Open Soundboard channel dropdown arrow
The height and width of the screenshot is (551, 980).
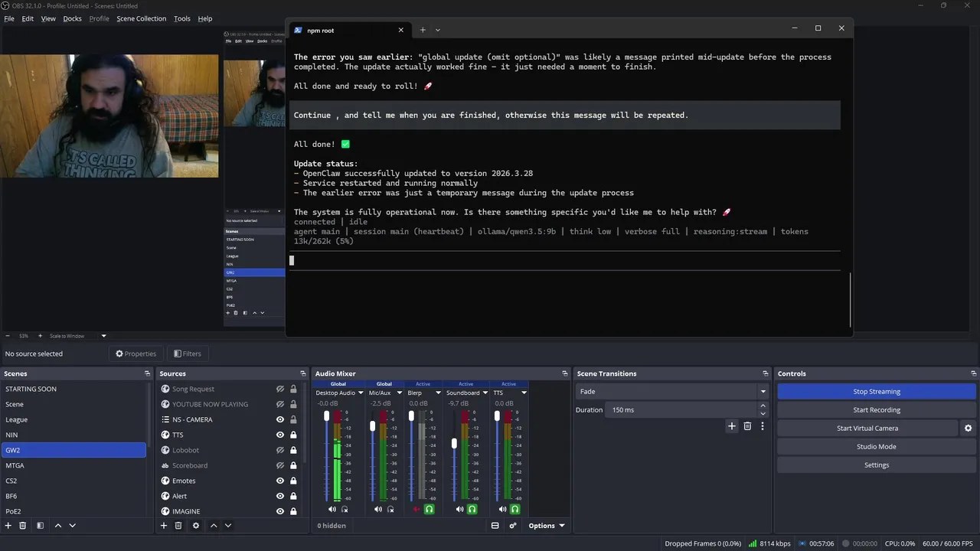(x=485, y=393)
